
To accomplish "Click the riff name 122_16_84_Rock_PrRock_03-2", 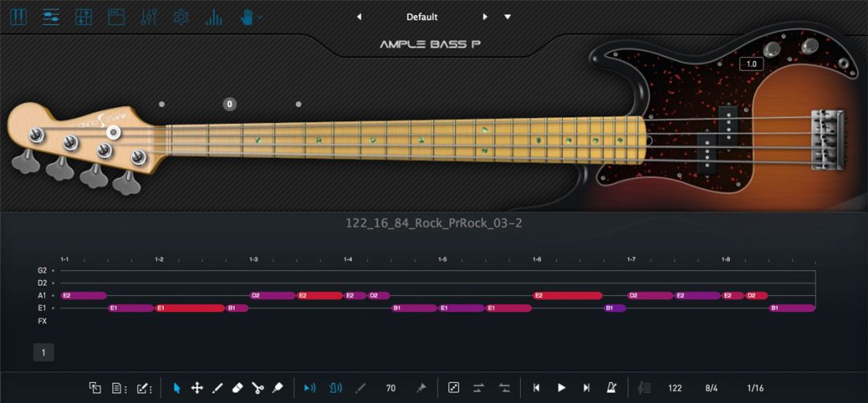I will (x=434, y=224).
